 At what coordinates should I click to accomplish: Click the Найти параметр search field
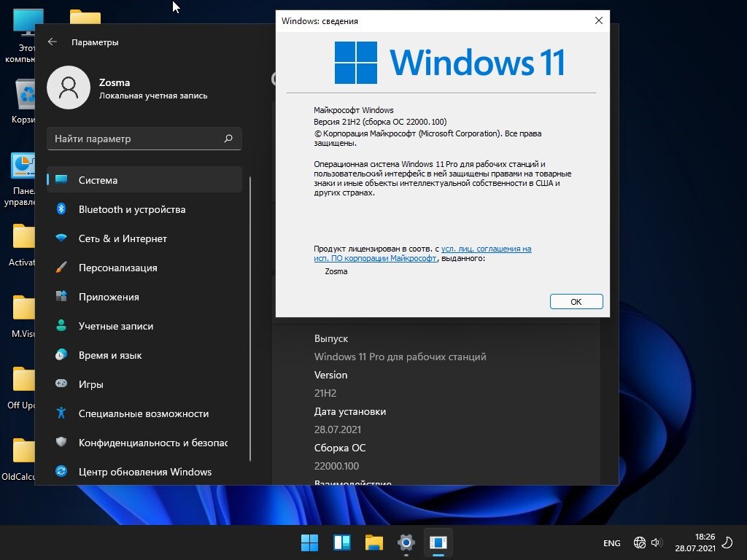click(x=144, y=139)
